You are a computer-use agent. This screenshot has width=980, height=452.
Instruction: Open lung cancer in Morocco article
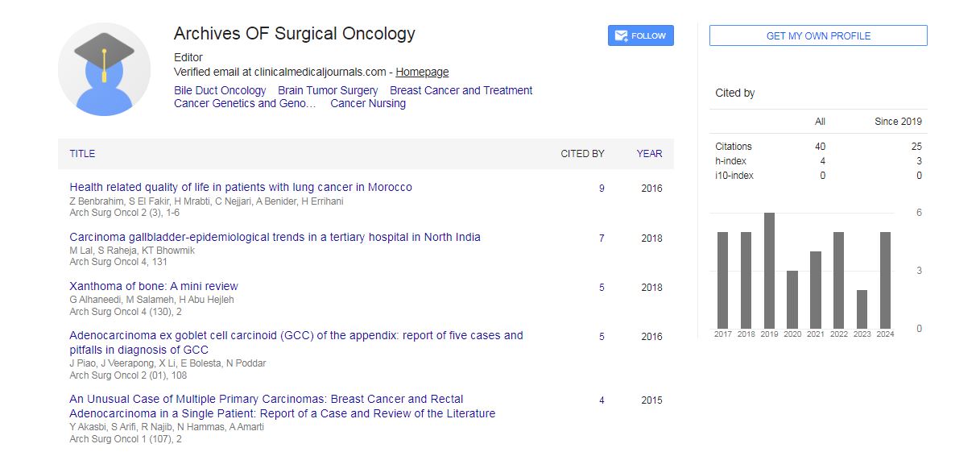(241, 187)
